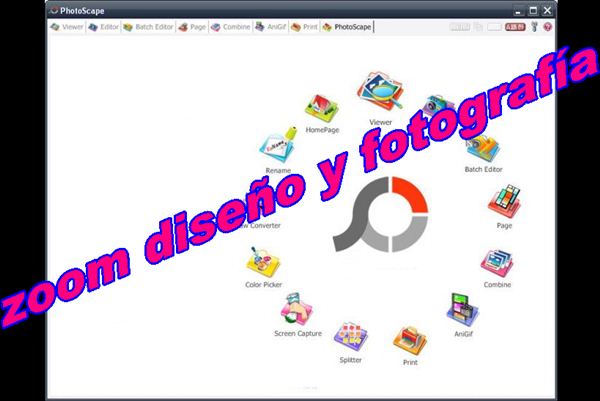Image resolution: width=600 pixels, height=401 pixels.
Task: Open the Color Picker tool icon
Action: pos(263,262)
